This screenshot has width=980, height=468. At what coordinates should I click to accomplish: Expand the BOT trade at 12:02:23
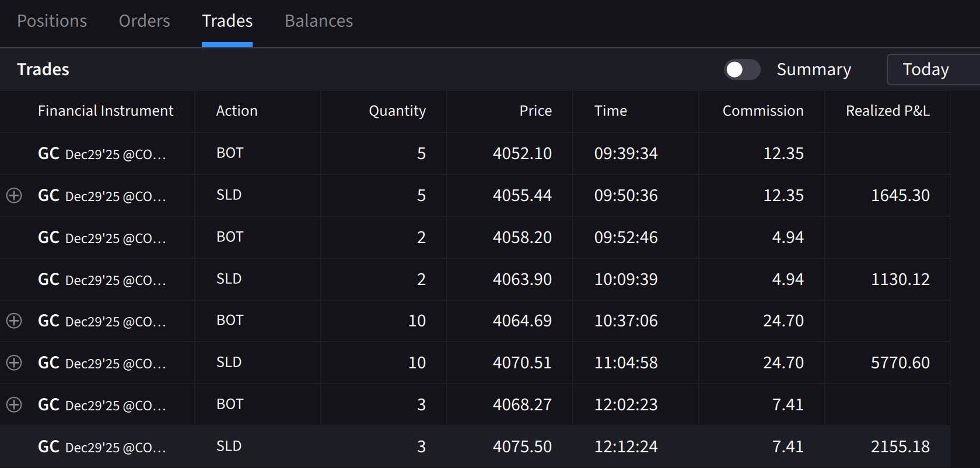14,404
